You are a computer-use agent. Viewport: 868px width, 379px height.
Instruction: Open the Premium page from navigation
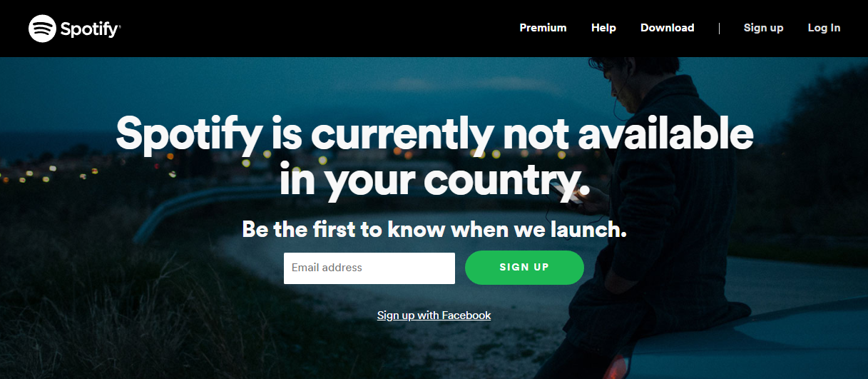point(543,28)
